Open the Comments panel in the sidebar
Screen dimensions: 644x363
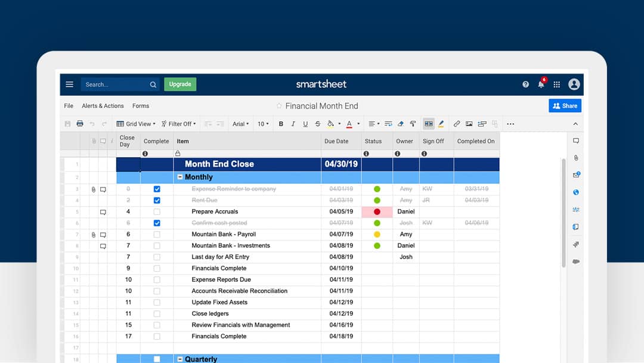tap(574, 140)
